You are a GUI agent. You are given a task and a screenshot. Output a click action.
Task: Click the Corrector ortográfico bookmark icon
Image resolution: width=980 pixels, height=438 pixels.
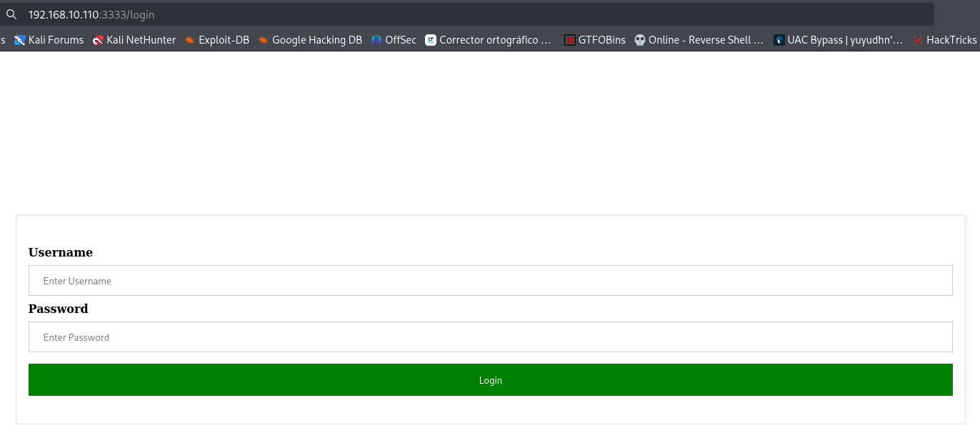(431, 40)
